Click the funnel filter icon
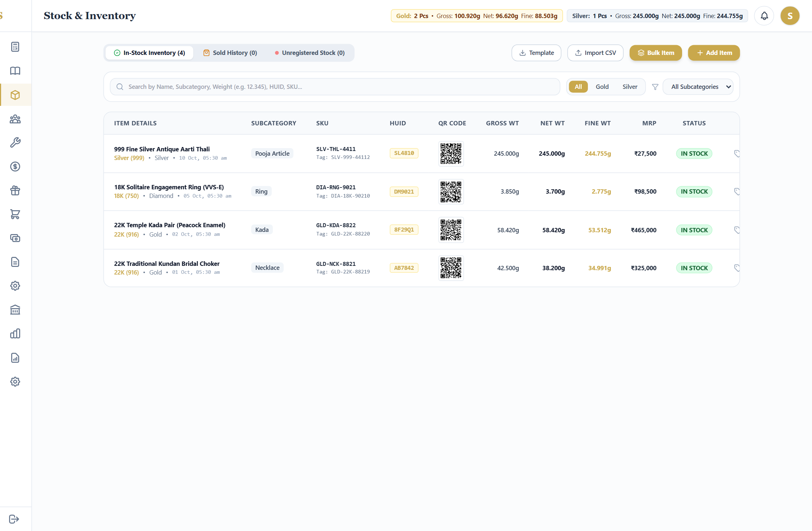Image resolution: width=812 pixels, height=531 pixels. click(655, 87)
